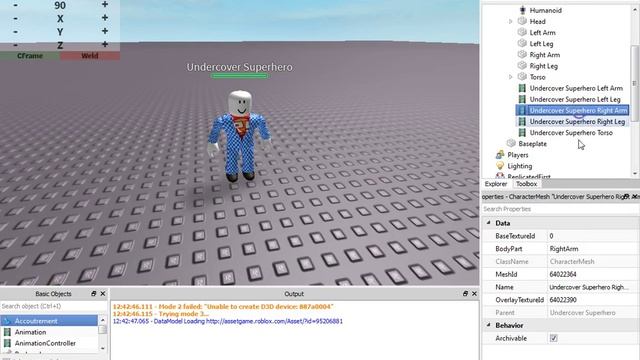Click the Left Arm part icon
Viewport: 640px width, 360px height.
(x=522, y=32)
